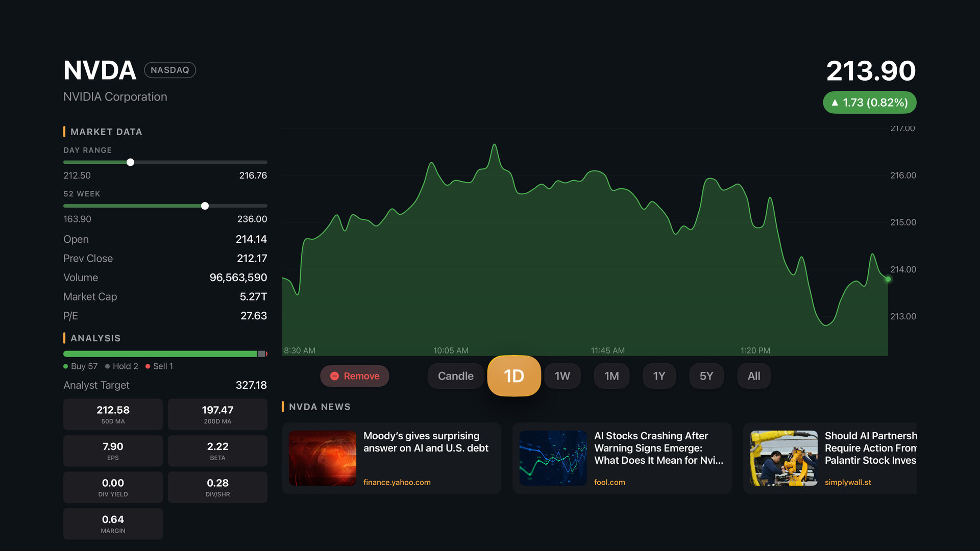Select the 1W time range
The width and height of the screenshot is (980, 551).
(562, 376)
